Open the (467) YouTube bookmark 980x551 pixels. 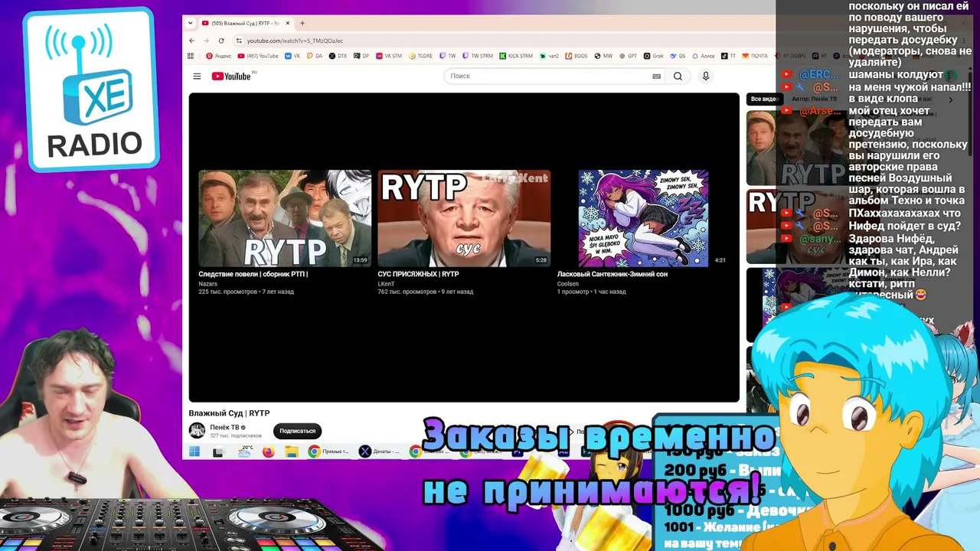tap(258, 56)
